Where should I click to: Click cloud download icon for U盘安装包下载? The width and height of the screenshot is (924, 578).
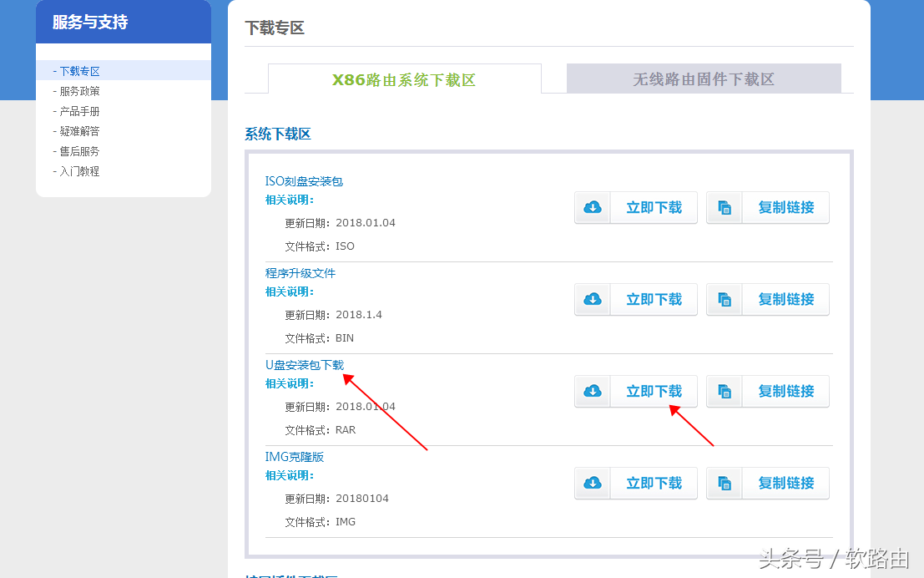pyautogui.click(x=593, y=392)
